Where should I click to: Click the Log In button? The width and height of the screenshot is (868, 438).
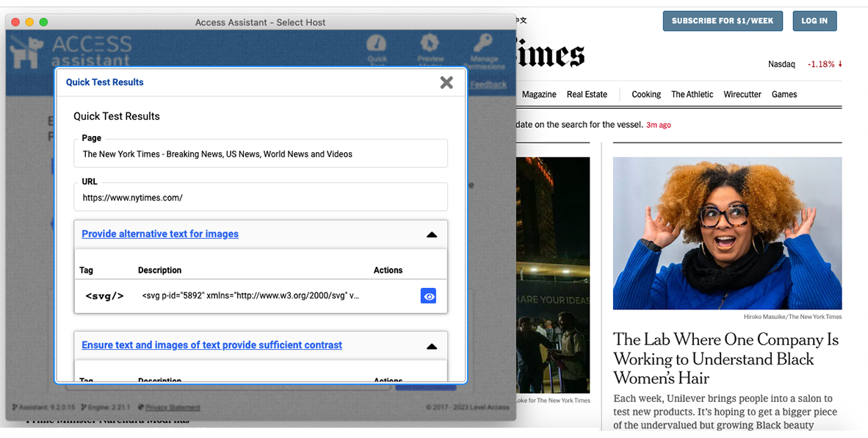tap(814, 21)
